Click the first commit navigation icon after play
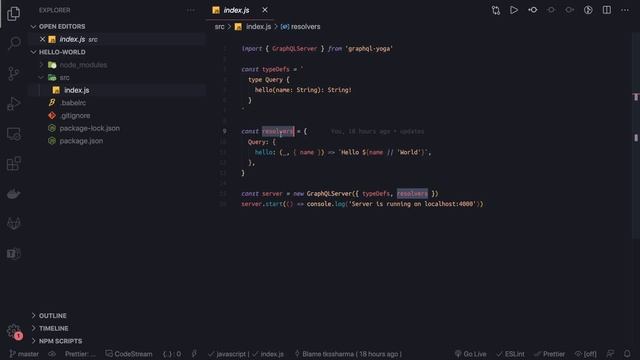The width and height of the screenshot is (640, 360). tap(533, 10)
